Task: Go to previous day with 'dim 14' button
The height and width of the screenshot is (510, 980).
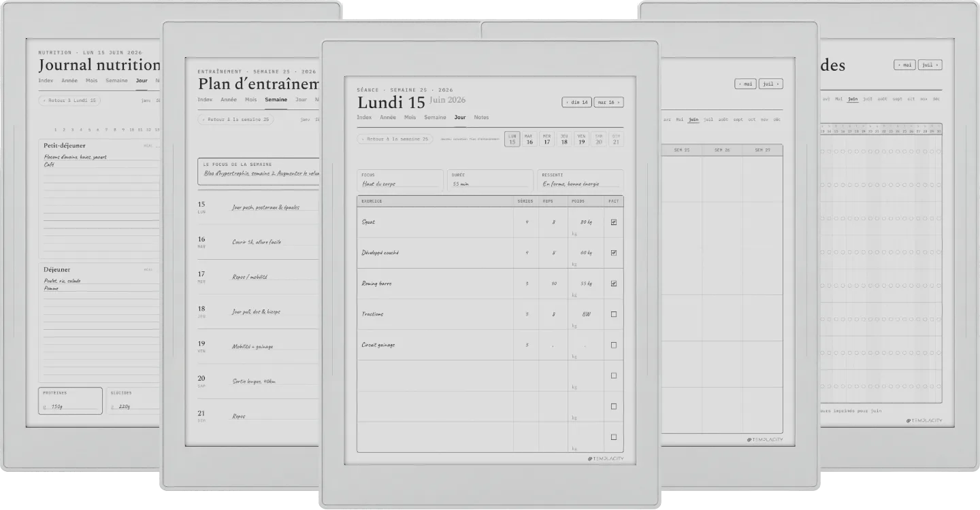Action: tap(577, 103)
